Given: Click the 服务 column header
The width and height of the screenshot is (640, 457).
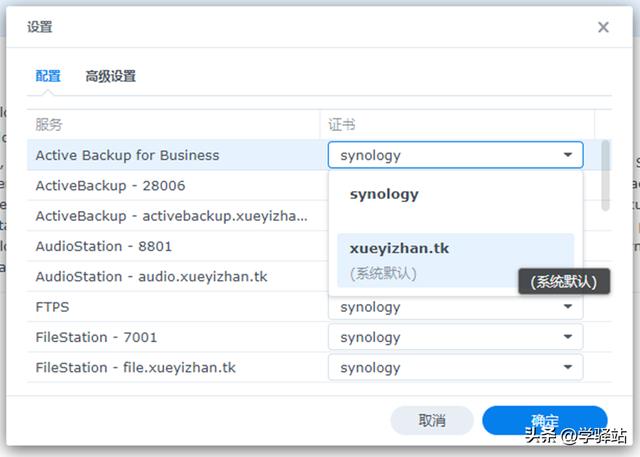Looking at the screenshot, I should pos(174,124).
